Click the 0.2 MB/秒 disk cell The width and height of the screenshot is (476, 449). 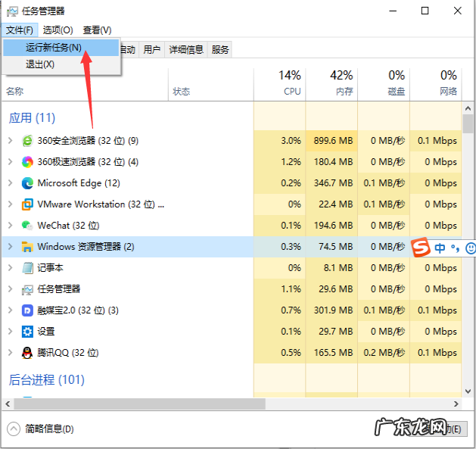pos(384,353)
